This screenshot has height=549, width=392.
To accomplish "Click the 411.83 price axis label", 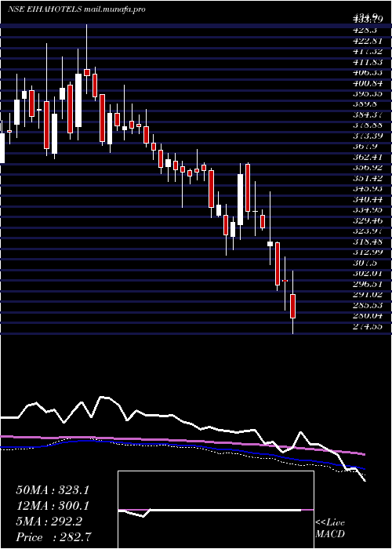I will point(368,62).
